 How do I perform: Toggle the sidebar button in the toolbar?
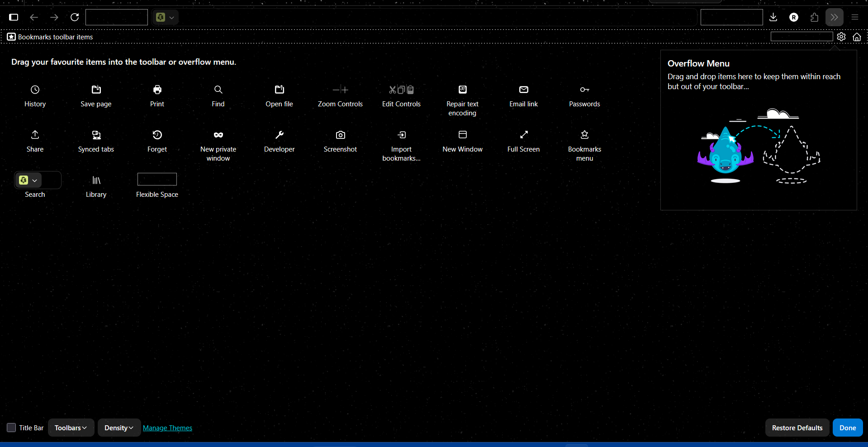point(14,17)
